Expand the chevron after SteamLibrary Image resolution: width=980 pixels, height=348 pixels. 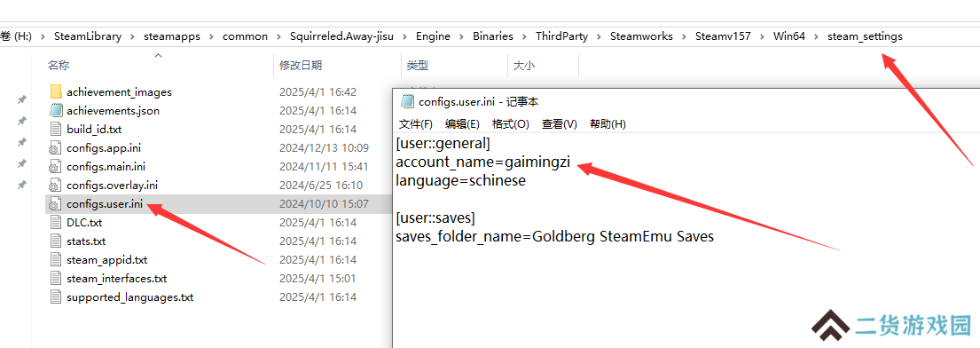[x=132, y=36]
